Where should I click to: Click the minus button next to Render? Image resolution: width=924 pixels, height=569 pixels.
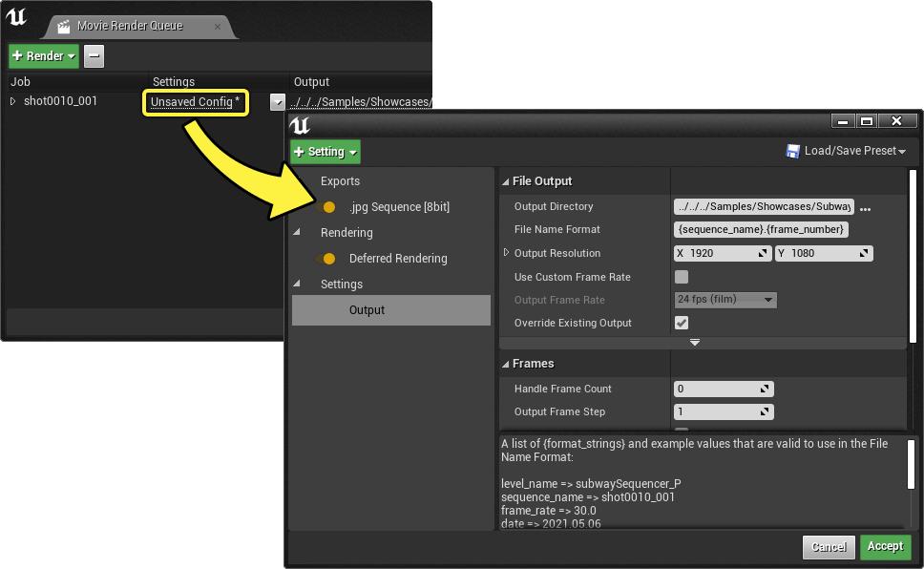[94, 56]
